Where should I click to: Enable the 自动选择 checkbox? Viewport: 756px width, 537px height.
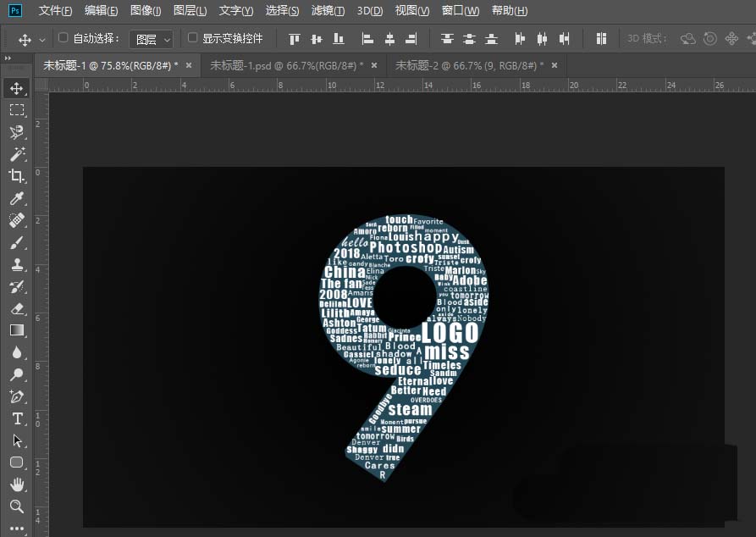(63, 37)
